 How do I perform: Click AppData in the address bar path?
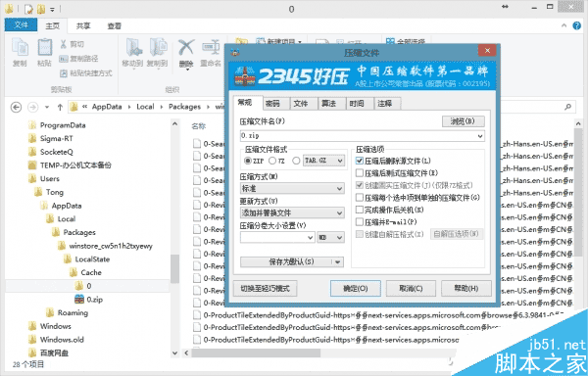point(107,107)
